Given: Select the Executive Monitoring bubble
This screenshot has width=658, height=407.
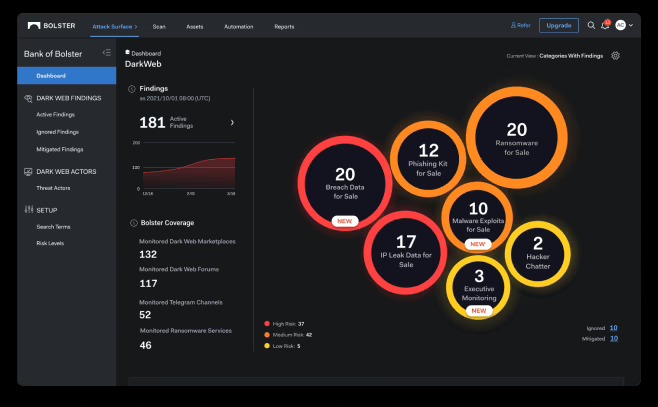Looking at the screenshot, I should [478, 287].
